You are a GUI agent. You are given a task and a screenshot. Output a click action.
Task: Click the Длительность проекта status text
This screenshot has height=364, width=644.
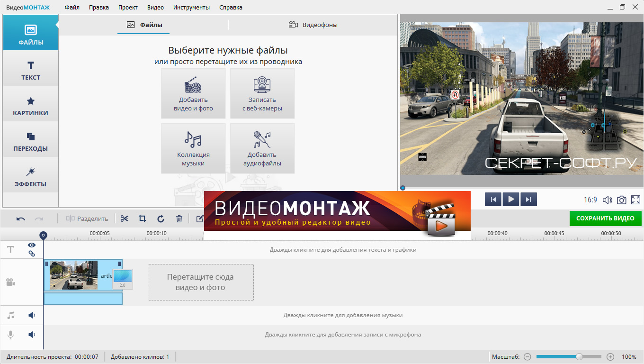coord(53,356)
